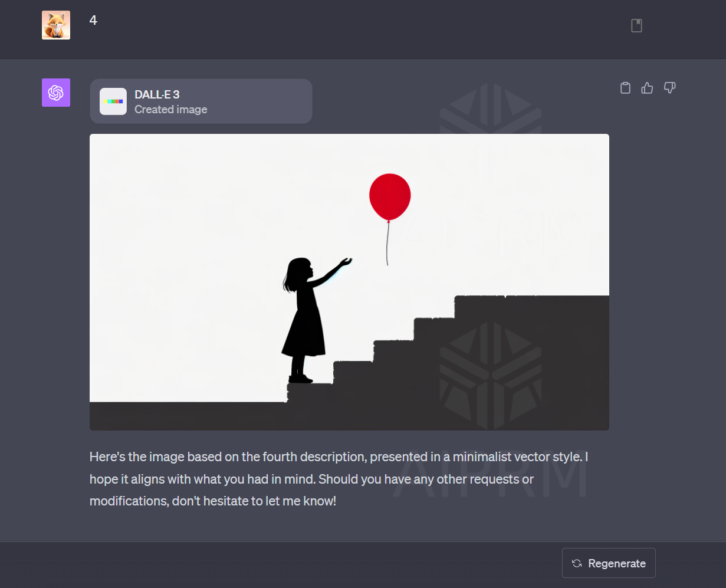
Task: Open the DALL·E 3 Created image panel
Action: (201, 101)
